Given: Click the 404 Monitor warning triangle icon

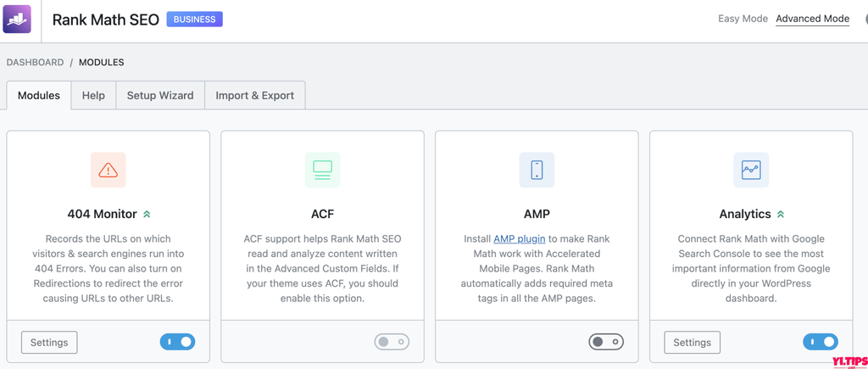Looking at the screenshot, I should coord(108,170).
